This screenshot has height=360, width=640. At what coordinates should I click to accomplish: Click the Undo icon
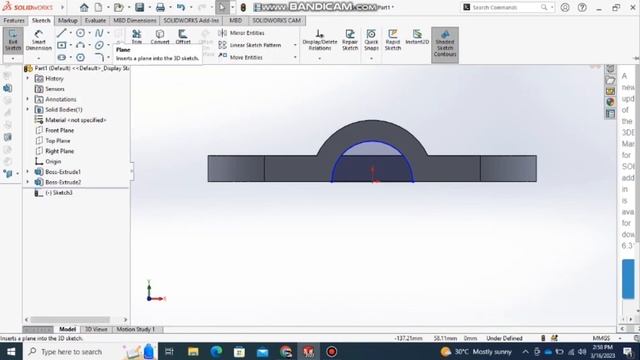click(181, 7)
